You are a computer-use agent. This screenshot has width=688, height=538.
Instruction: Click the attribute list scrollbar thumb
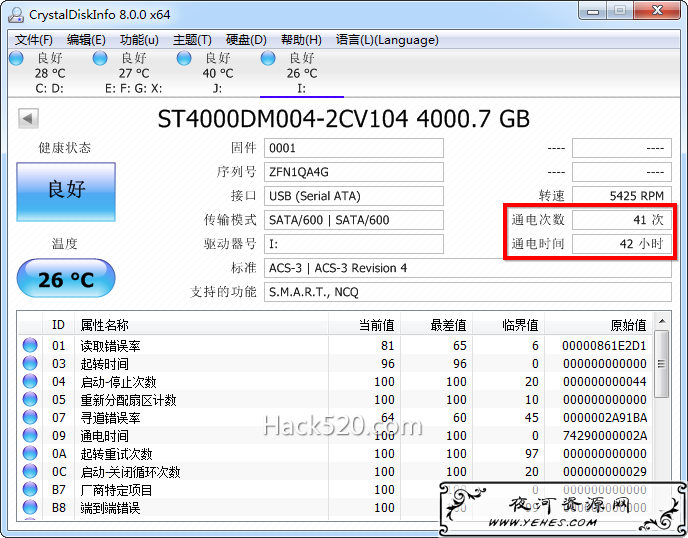[x=662, y=364]
